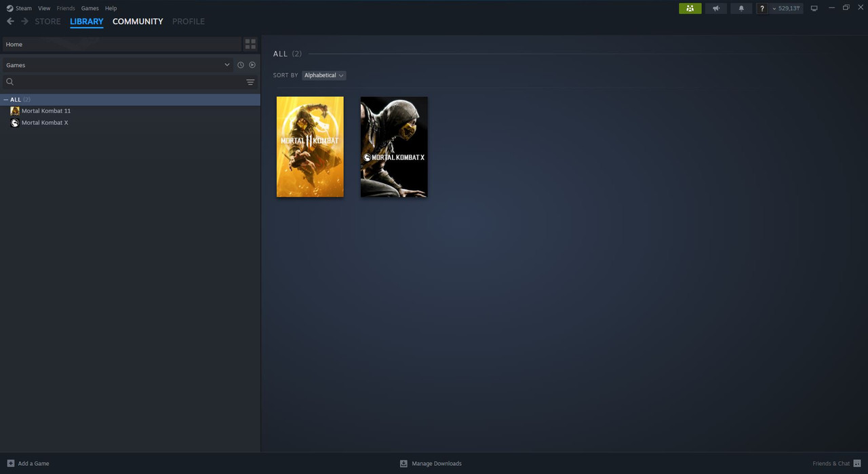The height and width of the screenshot is (474, 868).
Task: Open the notifications bell
Action: 741,8
